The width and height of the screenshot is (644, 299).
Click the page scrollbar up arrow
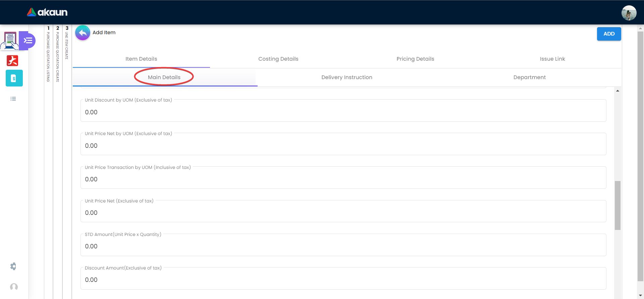click(640, 28)
